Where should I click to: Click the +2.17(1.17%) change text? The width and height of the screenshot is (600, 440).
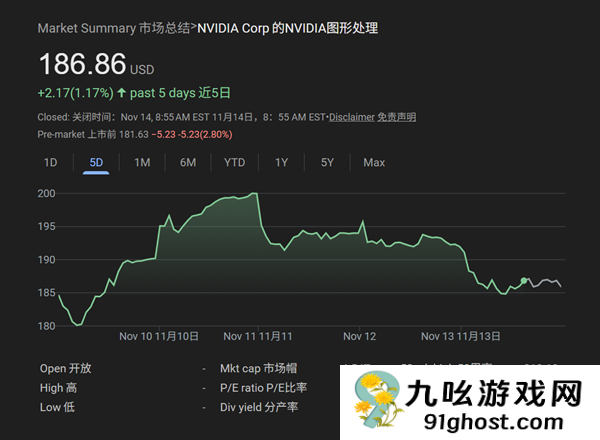pyautogui.click(x=75, y=93)
